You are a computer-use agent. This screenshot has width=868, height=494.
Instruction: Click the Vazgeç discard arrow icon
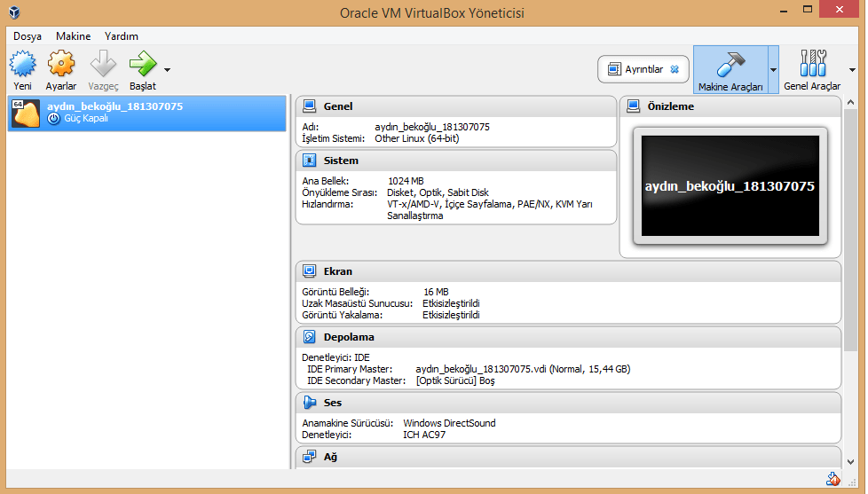pos(103,64)
